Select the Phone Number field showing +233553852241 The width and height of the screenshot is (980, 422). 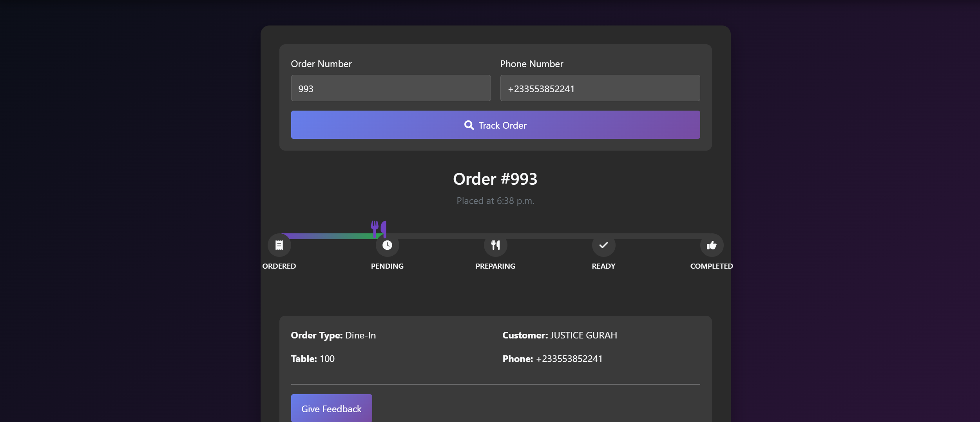[600, 88]
